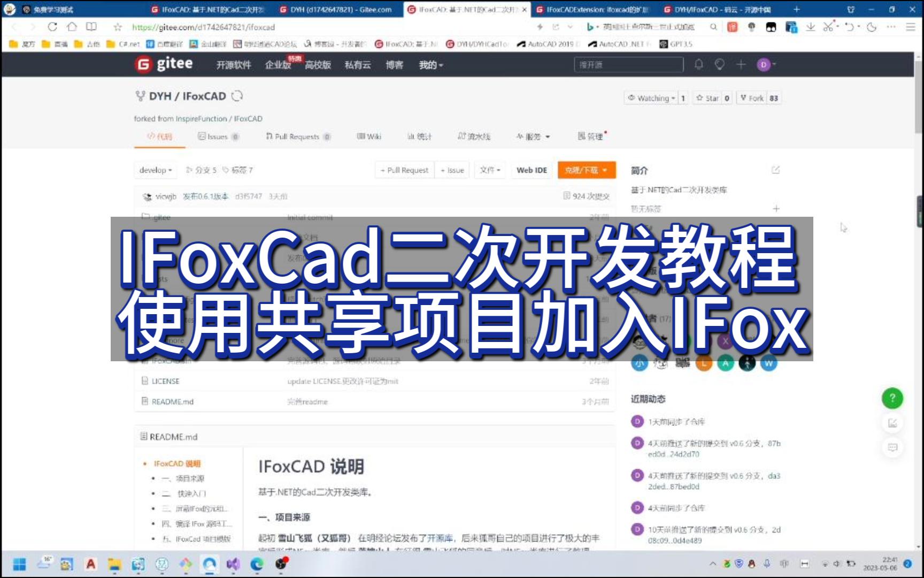Expand the 我的 menu in Gitee header
924x578 pixels.
pos(431,65)
